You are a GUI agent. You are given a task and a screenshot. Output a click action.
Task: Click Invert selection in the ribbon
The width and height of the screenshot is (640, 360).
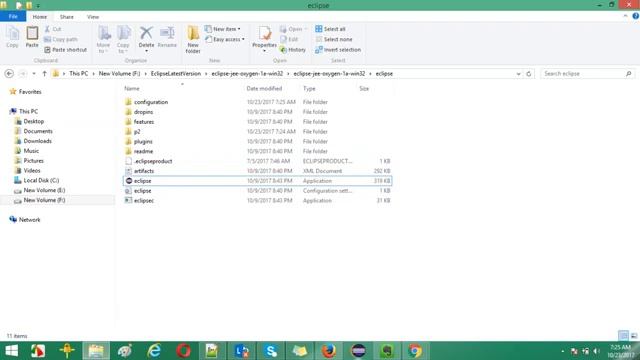(338, 49)
